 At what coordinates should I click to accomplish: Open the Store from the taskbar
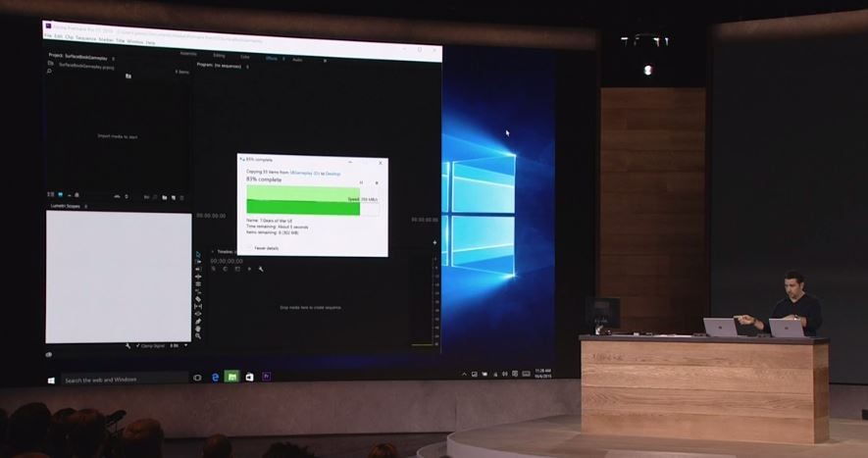250,377
